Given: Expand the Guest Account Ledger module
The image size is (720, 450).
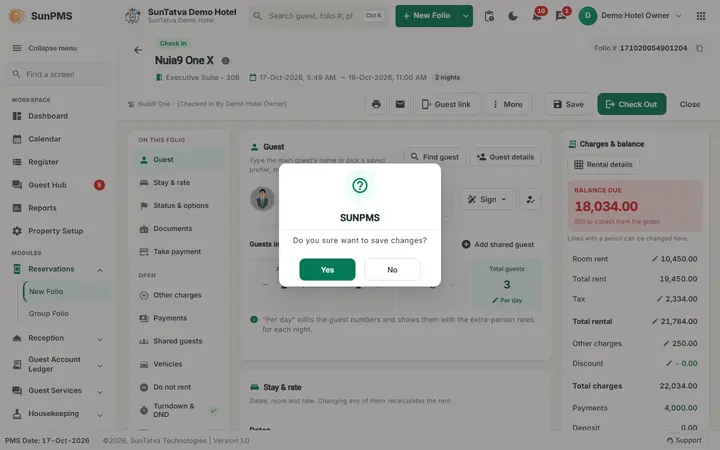Looking at the screenshot, I should tap(58, 365).
